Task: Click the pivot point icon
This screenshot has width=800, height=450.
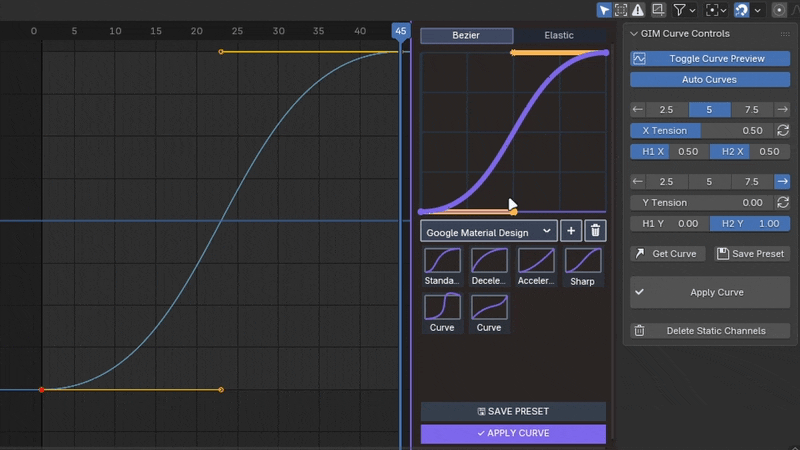Action: [712, 10]
